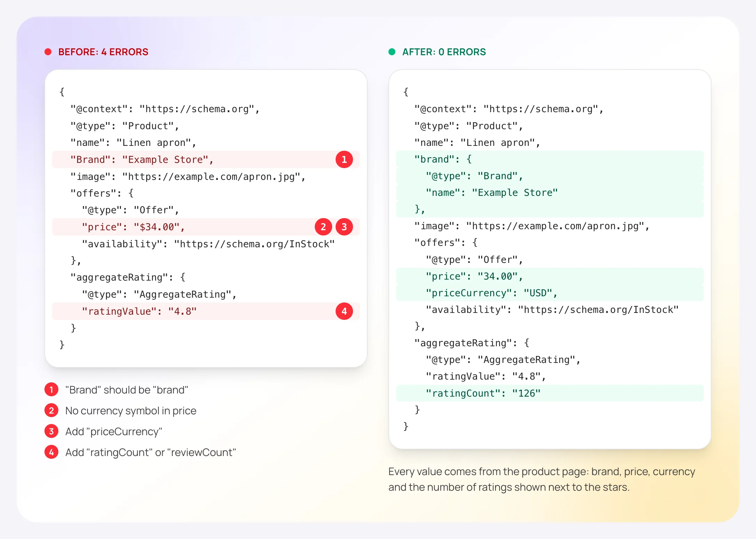The height and width of the screenshot is (539, 756).
Task: Click the legend text Add "priceCurrency"
Action: tap(114, 431)
